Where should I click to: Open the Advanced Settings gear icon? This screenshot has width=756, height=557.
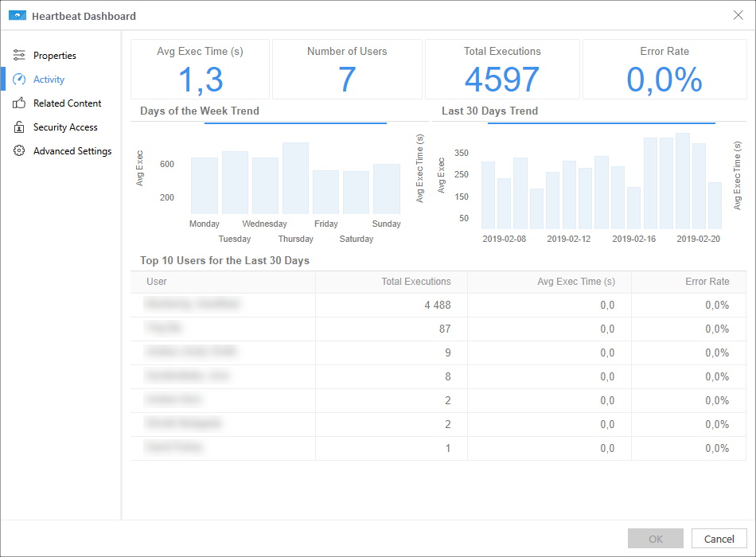[20, 150]
